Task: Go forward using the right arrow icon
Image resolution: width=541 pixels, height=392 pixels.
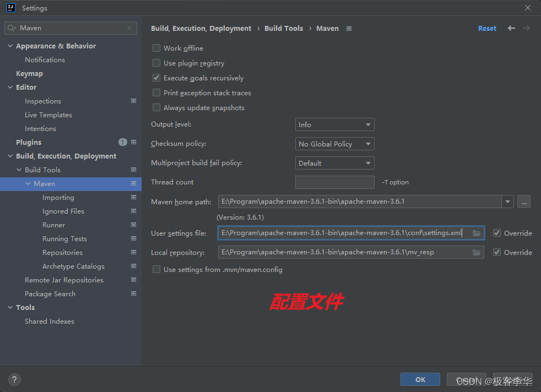Action: [x=526, y=28]
